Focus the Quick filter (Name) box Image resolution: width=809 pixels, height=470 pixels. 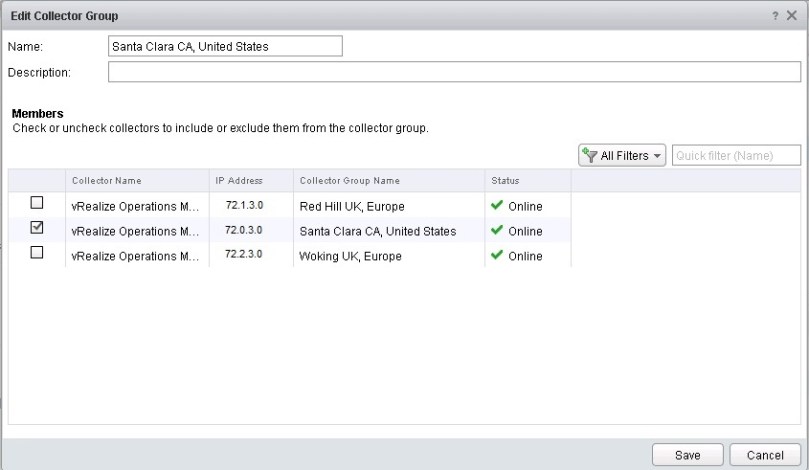click(736, 155)
